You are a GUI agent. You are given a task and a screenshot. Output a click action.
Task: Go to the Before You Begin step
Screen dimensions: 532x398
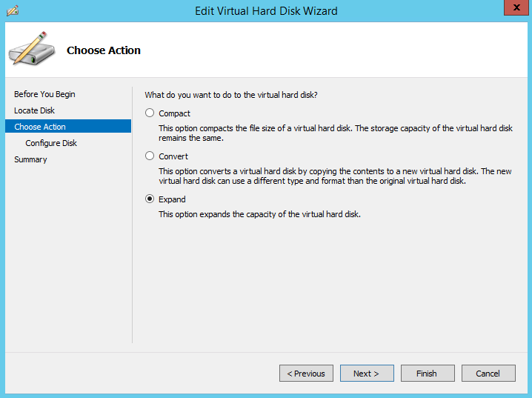44,94
